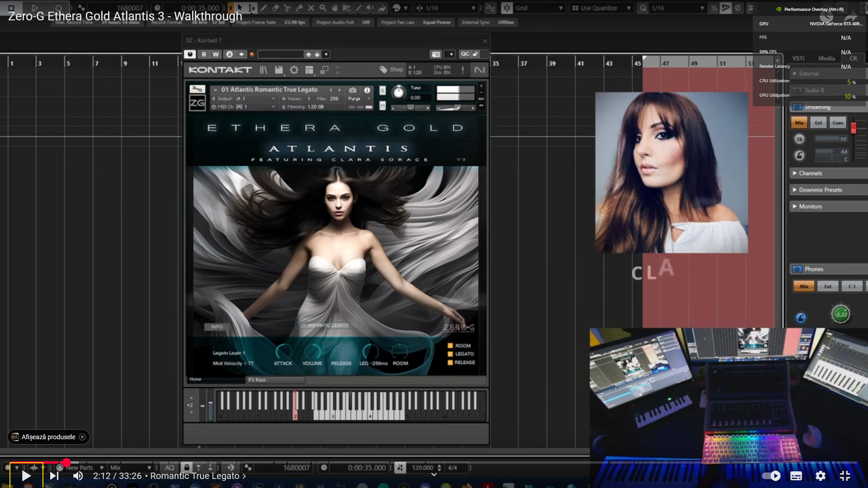Load next instrument arrow
This screenshot has height=488, width=868.
click(x=340, y=90)
